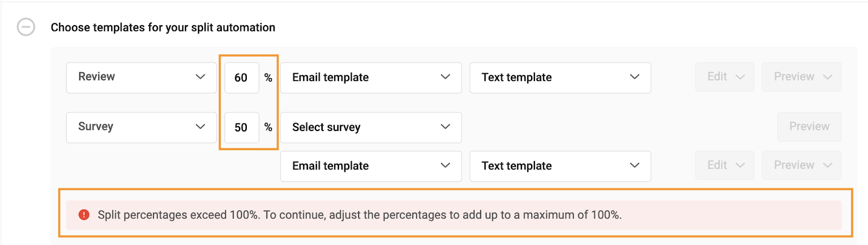The width and height of the screenshot is (868, 245).
Task: Collapse the split automation section circle icon
Action: point(26,27)
